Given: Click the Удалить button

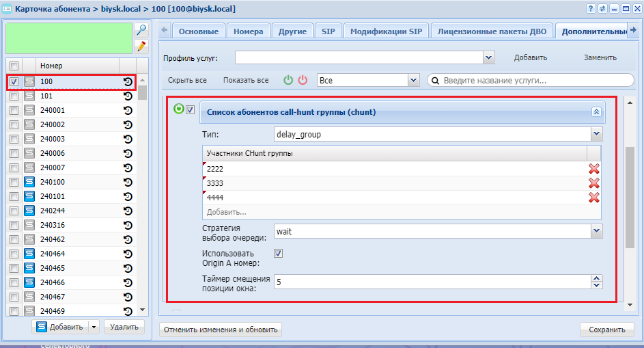Looking at the screenshot, I should (124, 327).
